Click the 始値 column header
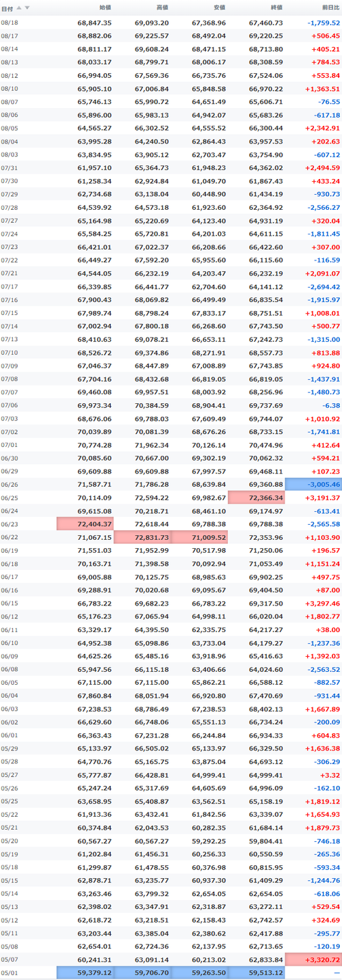The image size is (342, 980). 105,8
